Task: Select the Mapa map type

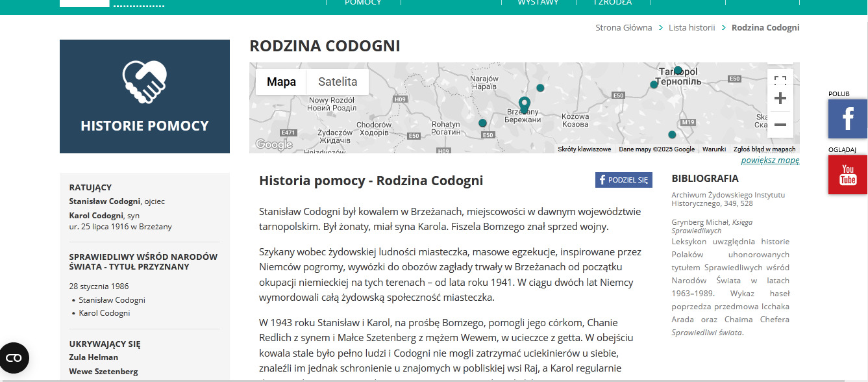Action: (281, 82)
